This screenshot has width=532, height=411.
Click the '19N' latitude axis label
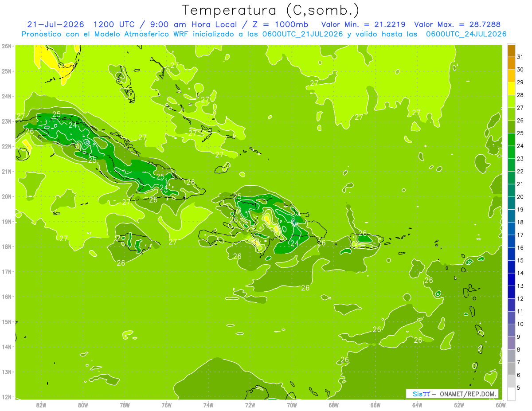(7, 222)
